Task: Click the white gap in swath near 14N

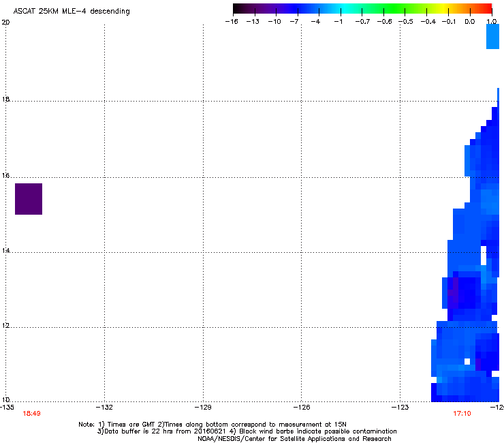Action: pos(484,256)
